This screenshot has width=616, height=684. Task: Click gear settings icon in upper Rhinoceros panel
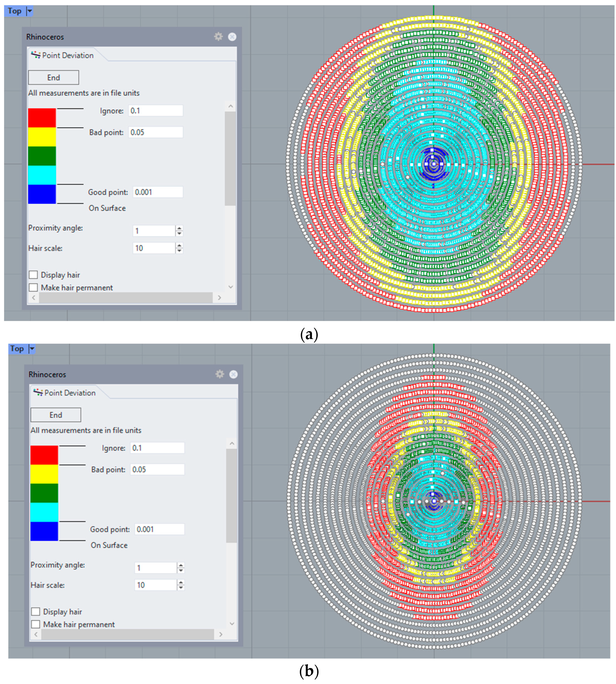pos(218,37)
